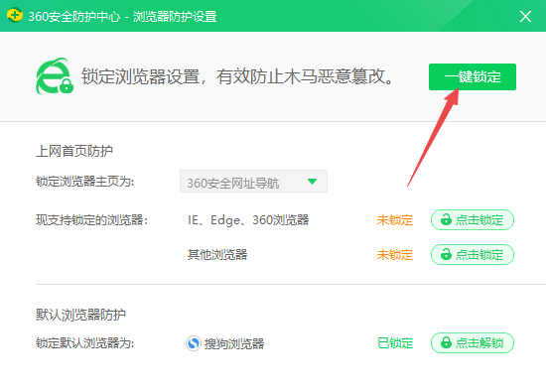Screen dimensions: 546x392
Task: Click the 锁定默认浏览器为 label
Action: (85, 343)
